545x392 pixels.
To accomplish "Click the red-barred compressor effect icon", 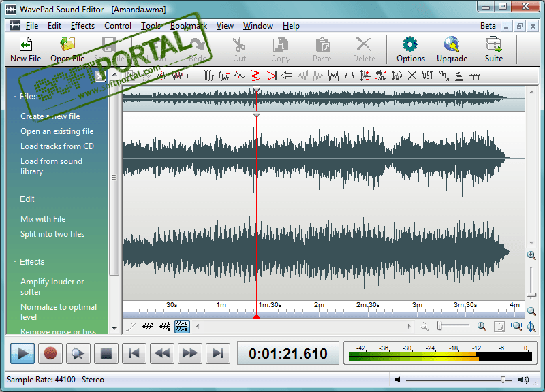I will 255,76.
